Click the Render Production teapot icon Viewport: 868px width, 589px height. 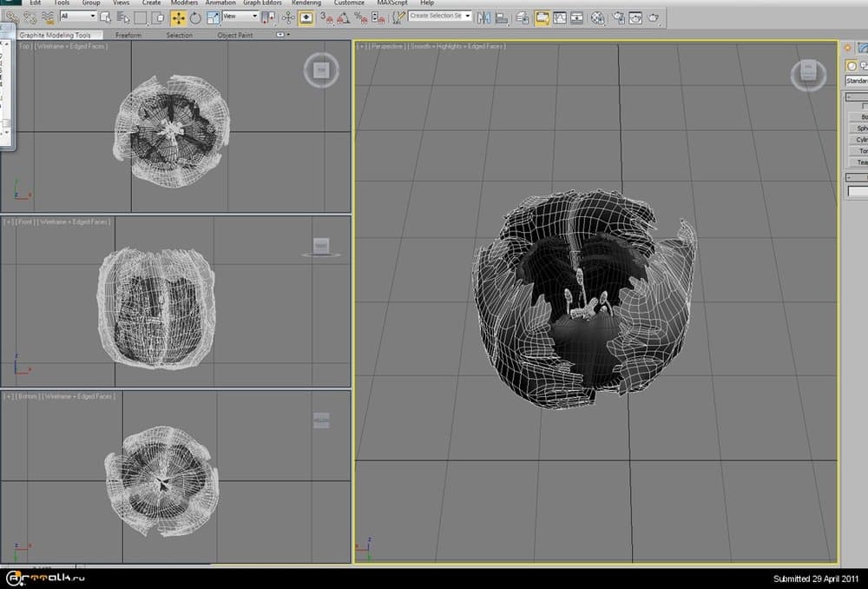[x=654, y=17]
